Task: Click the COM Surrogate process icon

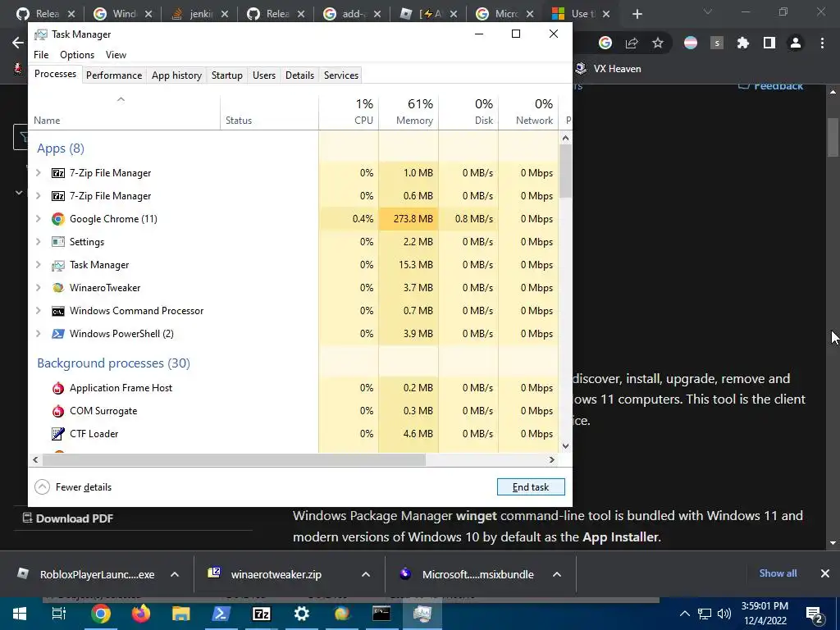Action: [58, 411]
